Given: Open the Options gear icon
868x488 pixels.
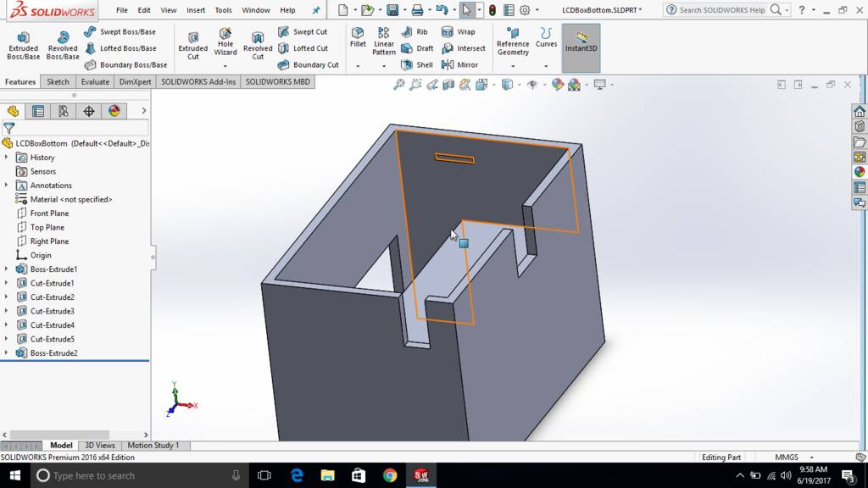Looking at the screenshot, I should [x=525, y=10].
